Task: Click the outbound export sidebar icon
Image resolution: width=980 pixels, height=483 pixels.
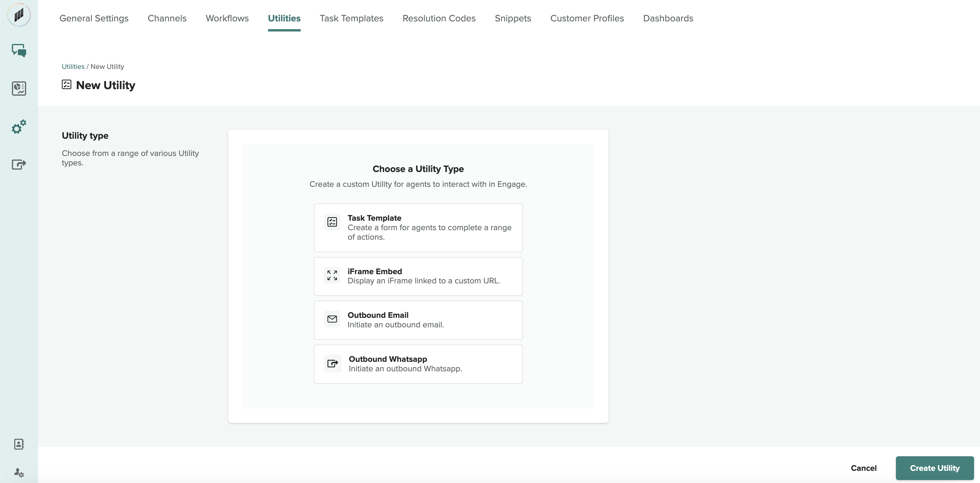Action: (19, 164)
